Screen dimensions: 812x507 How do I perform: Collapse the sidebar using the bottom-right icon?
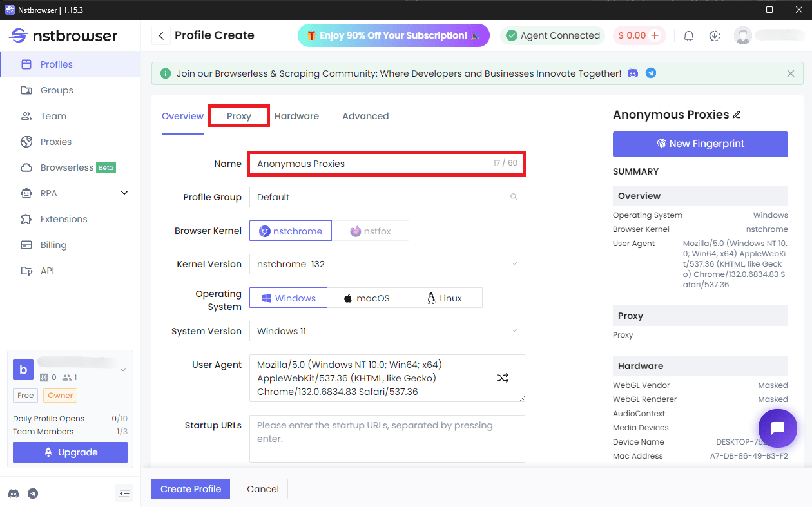pos(124,493)
